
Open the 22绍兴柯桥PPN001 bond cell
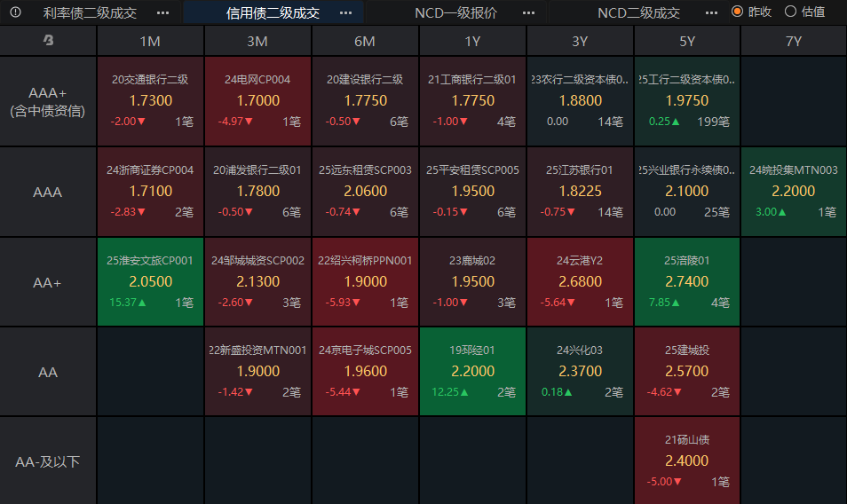pos(365,281)
